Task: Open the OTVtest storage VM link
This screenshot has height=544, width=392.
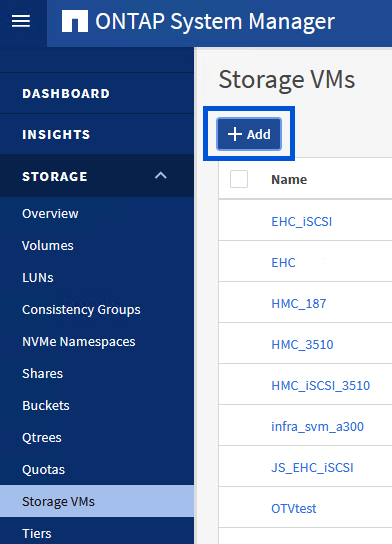Action: (293, 509)
